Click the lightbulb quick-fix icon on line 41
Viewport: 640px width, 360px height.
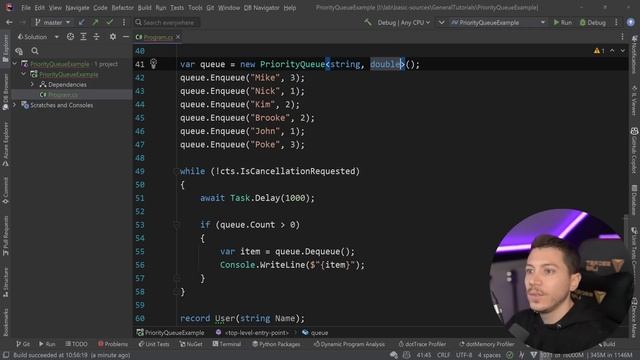tap(153, 64)
